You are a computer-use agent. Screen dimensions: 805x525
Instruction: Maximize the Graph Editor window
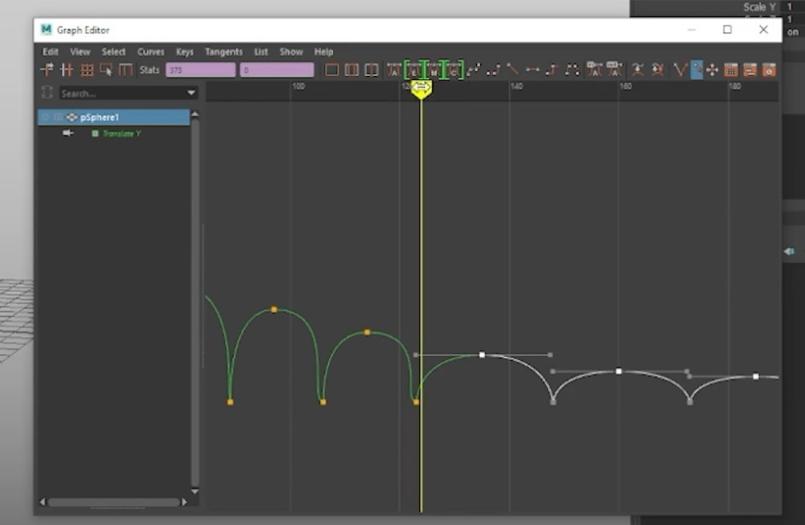[x=727, y=30]
